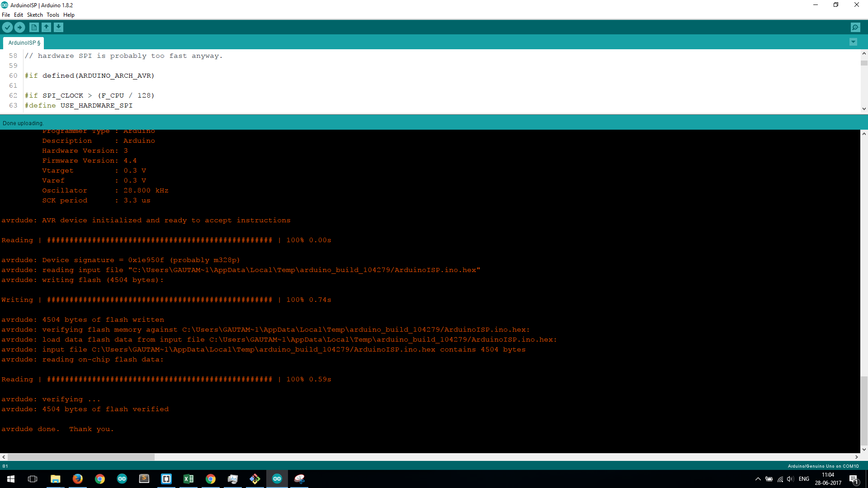Open the Sketch menu
The width and height of the screenshot is (868, 488).
[35, 15]
